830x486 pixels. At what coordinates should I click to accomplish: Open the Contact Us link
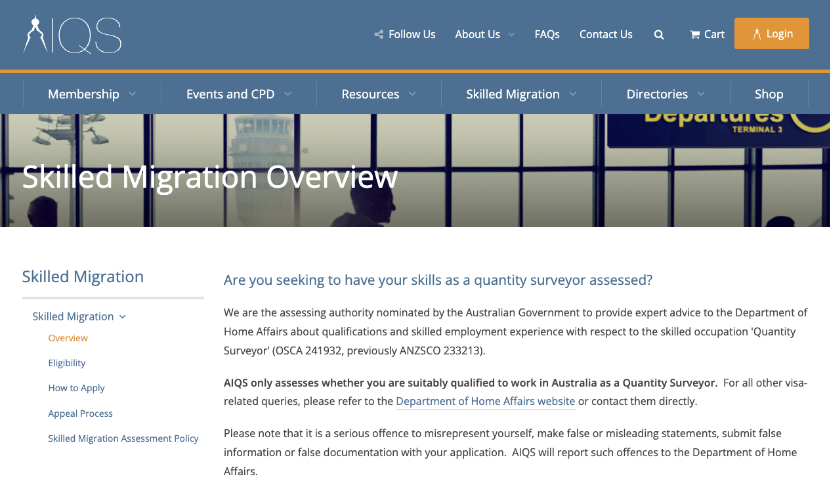pyautogui.click(x=606, y=34)
